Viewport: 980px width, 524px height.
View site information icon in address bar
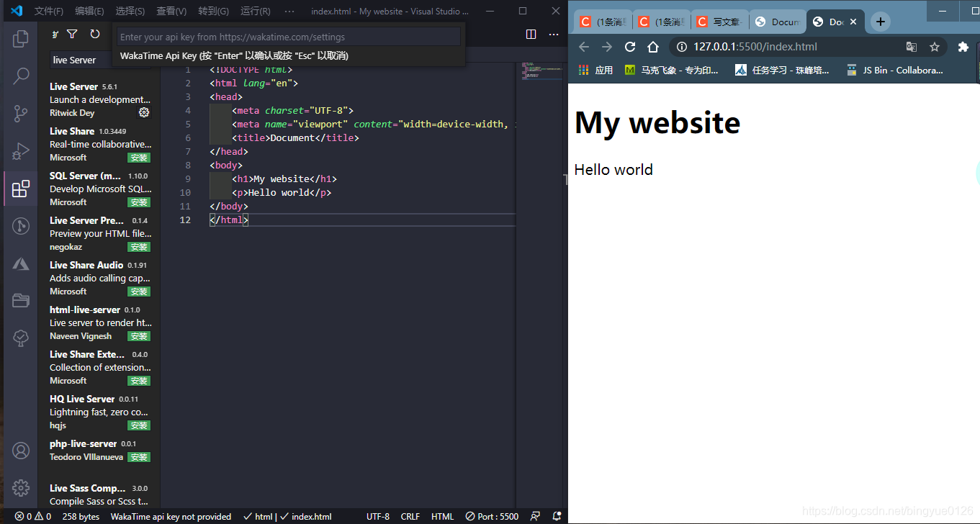click(x=682, y=47)
